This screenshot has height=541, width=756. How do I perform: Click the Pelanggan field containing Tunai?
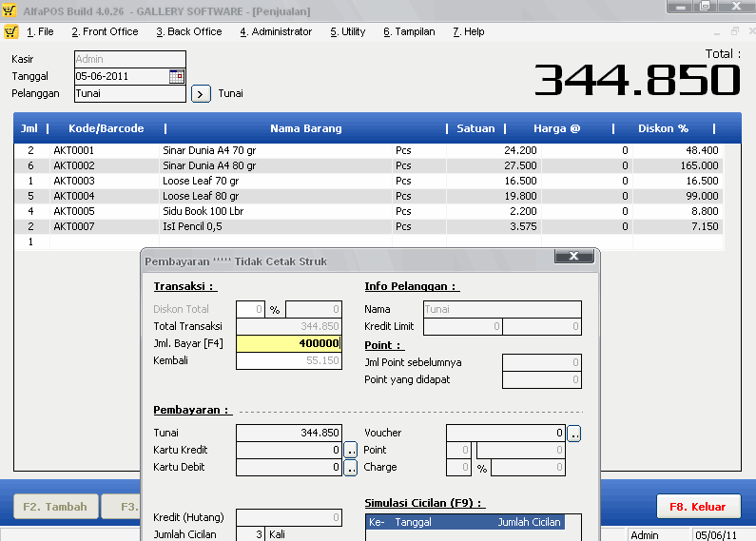tap(129, 93)
